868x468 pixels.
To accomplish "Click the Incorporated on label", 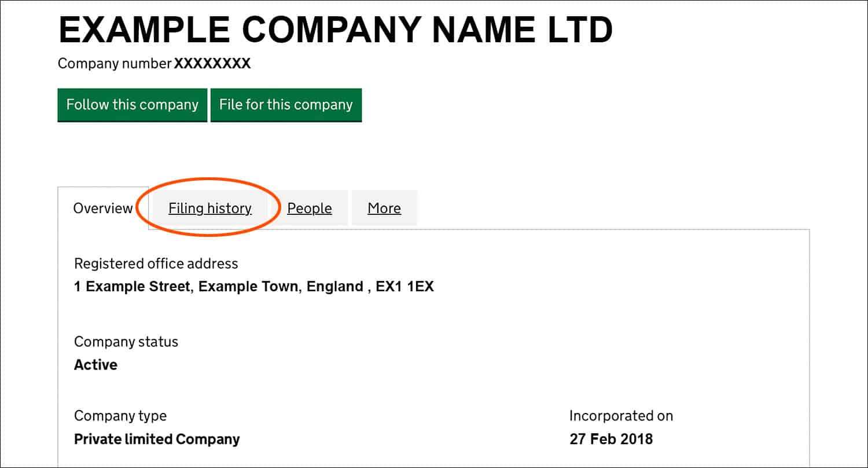I will click(621, 416).
